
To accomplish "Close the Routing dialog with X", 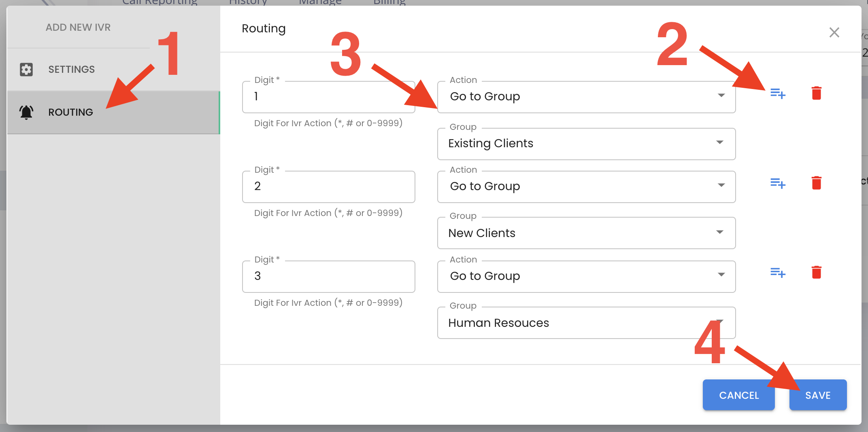I will (834, 32).
